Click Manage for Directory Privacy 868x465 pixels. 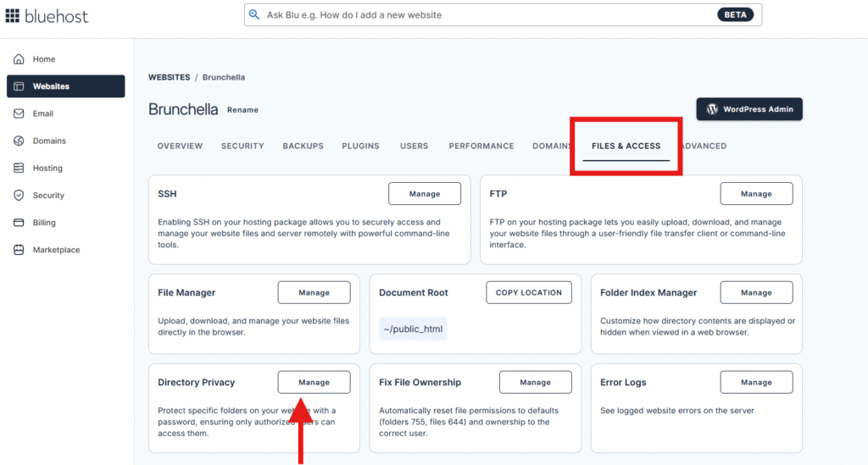tap(314, 382)
